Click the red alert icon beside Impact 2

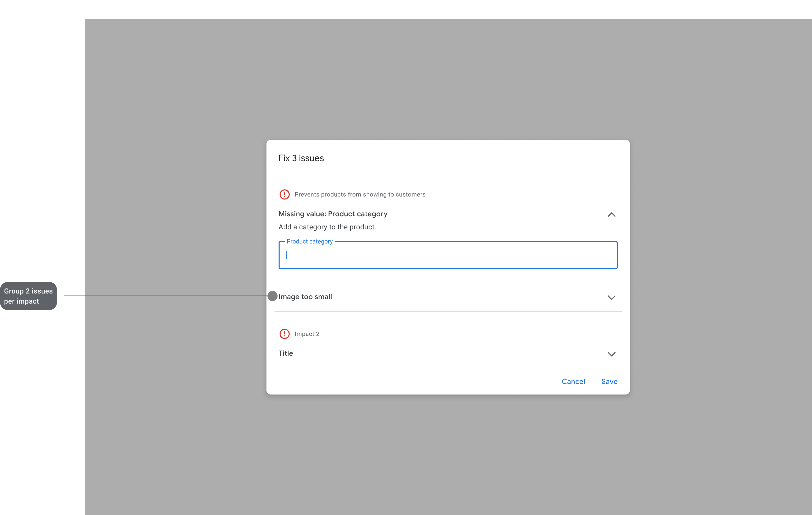tap(284, 334)
